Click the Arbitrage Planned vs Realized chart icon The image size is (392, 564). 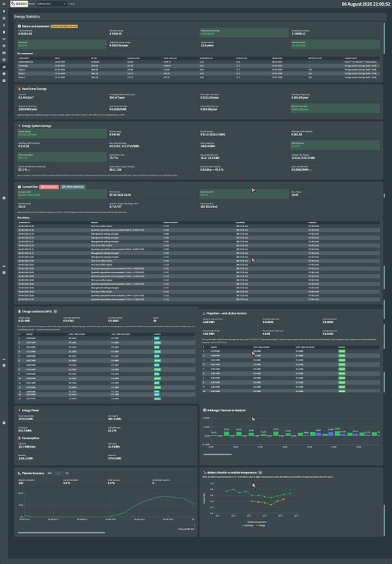point(204,410)
